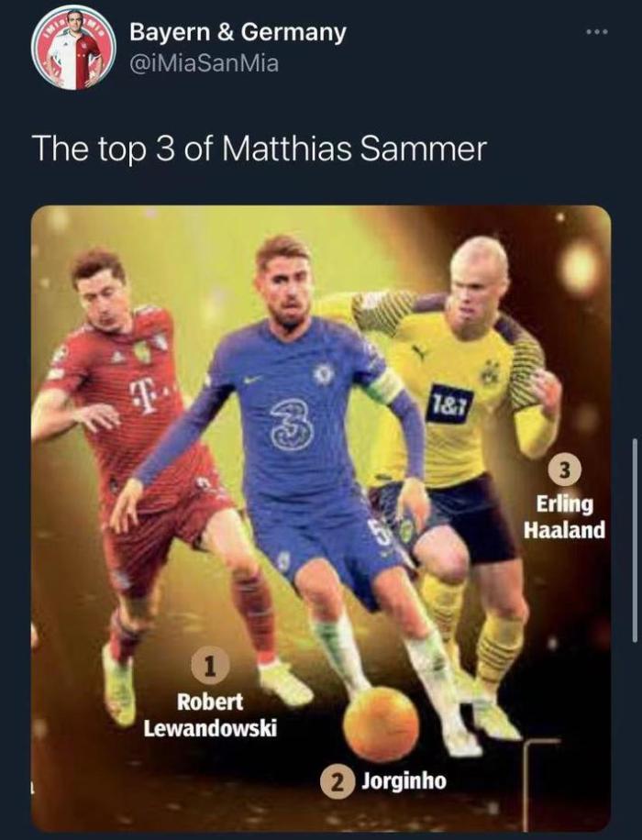The image size is (642, 840).
Task: Click the number 3 badge above Erling Haaland
Action: pyautogui.click(x=564, y=470)
